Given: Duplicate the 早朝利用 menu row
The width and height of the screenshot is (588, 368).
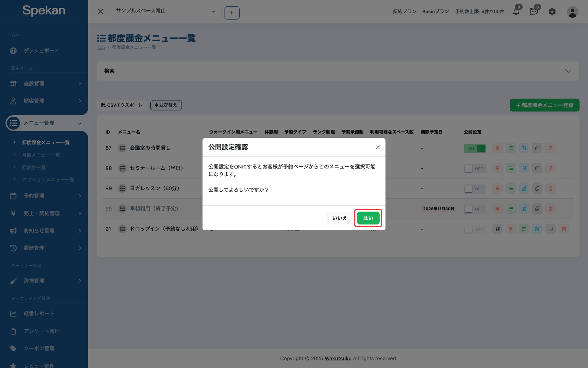Looking at the screenshot, I should (537, 209).
